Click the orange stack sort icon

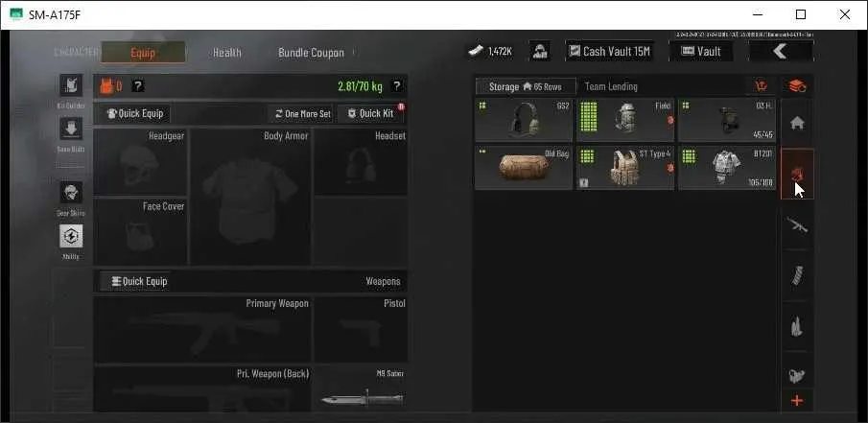click(x=797, y=86)
